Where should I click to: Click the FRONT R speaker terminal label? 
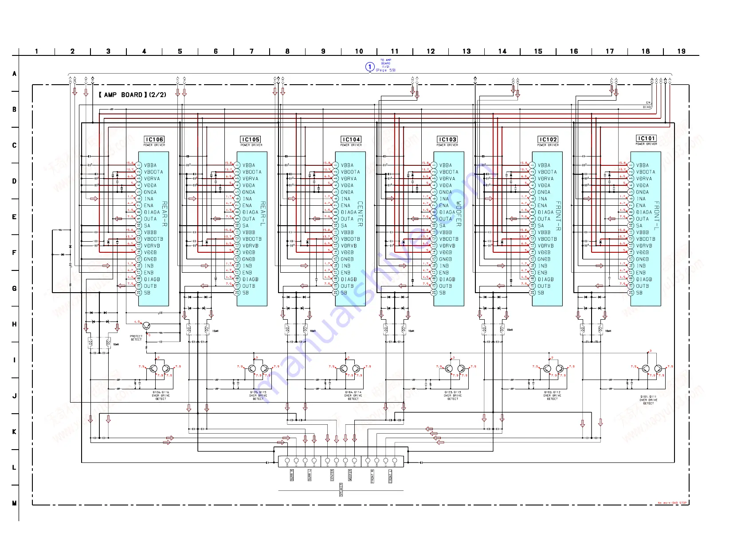tap(372, 476)
